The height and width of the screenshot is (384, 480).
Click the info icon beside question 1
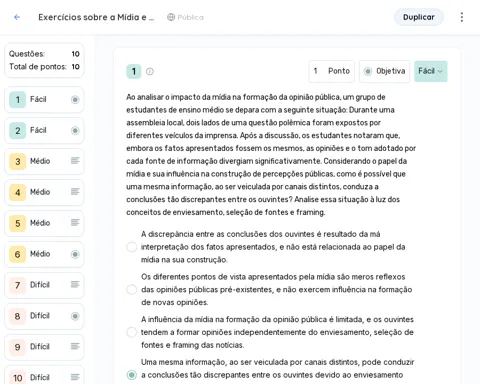click(150, 71)
